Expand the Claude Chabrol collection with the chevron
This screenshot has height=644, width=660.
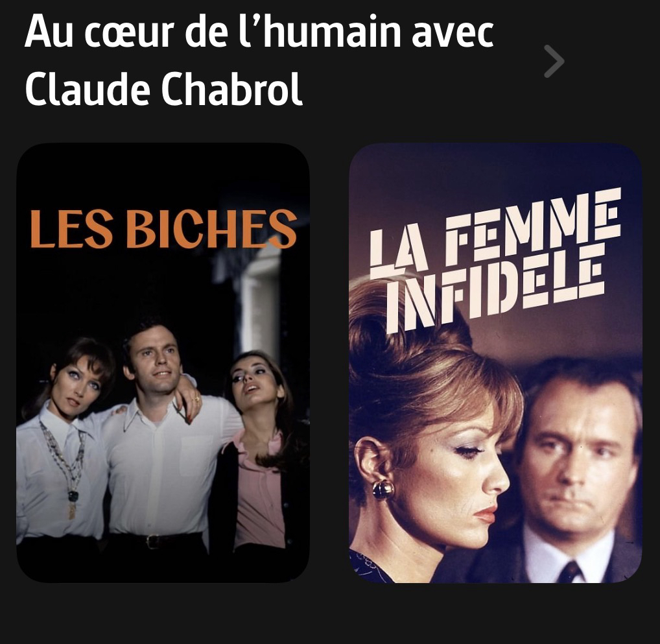pyautogui.click(x=554, y=62)
